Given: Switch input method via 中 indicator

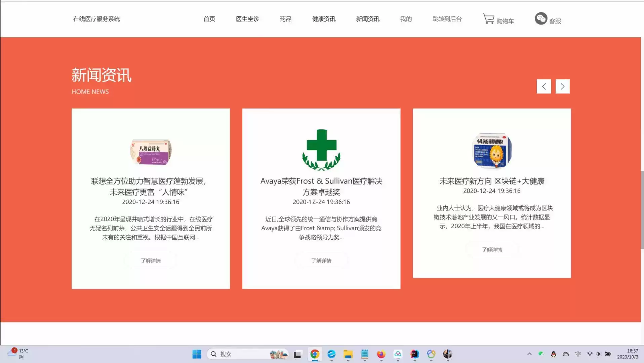Looking at the screenshot, I should pos(578,354).
